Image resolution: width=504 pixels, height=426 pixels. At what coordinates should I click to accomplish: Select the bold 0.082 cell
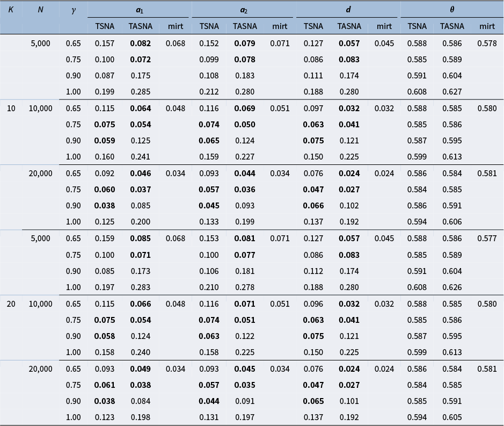coord(140,44)
